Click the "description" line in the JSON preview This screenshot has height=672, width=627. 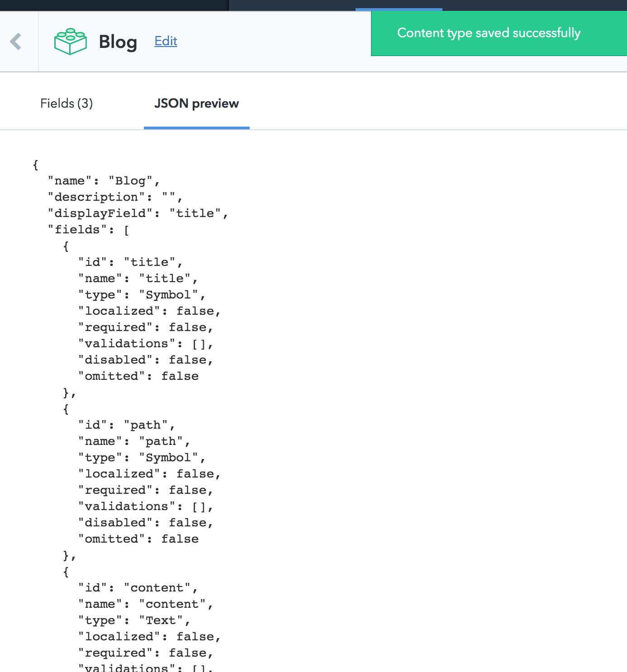(115, 197)
